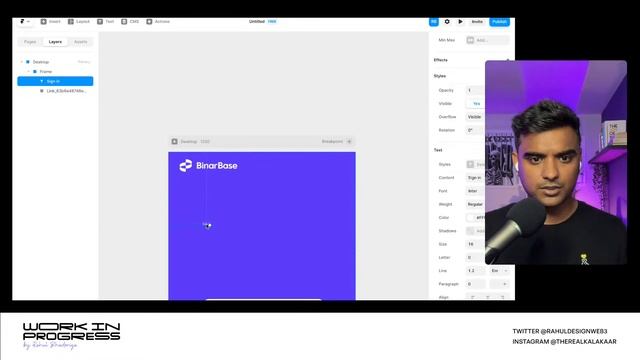Edit the Paragraph spacing value
This screenshot has height=360, width=640.
pyautogui.click(x=476, y=284)
